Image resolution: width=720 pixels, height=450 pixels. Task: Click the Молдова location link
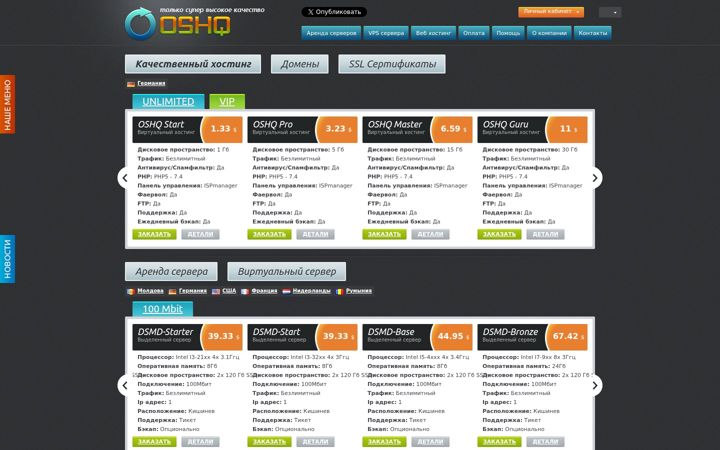[150, 291]
